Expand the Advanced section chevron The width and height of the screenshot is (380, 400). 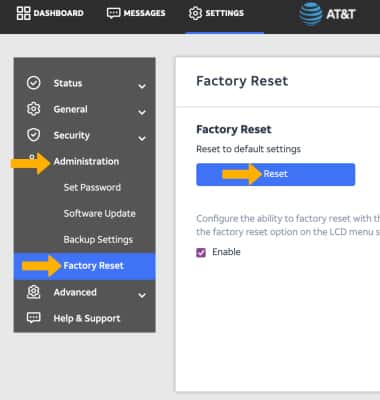(142, 295)
